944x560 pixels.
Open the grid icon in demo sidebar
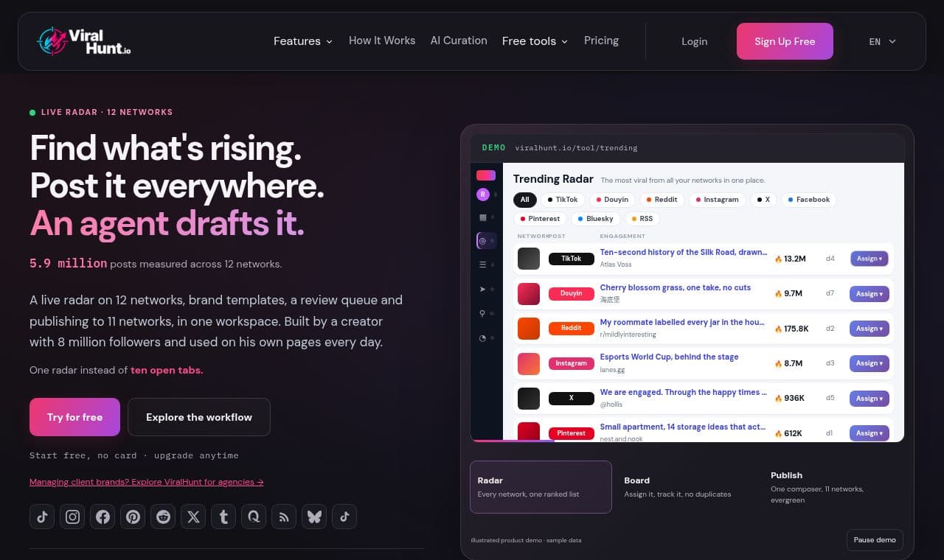pyautogui.click(x=483, y=217)
